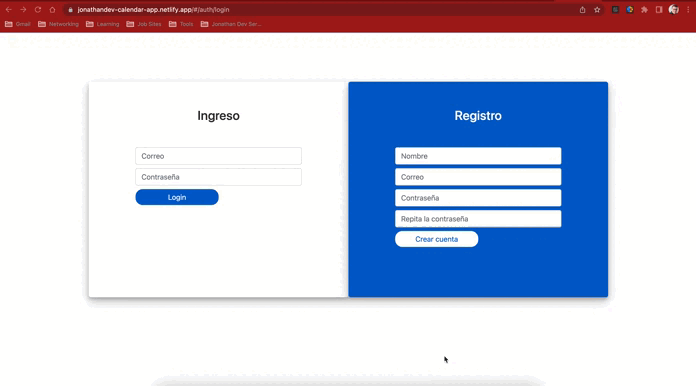This screenshot has height=386, width=696.
Task: Click the address bar URL
Action: (153, 10)
